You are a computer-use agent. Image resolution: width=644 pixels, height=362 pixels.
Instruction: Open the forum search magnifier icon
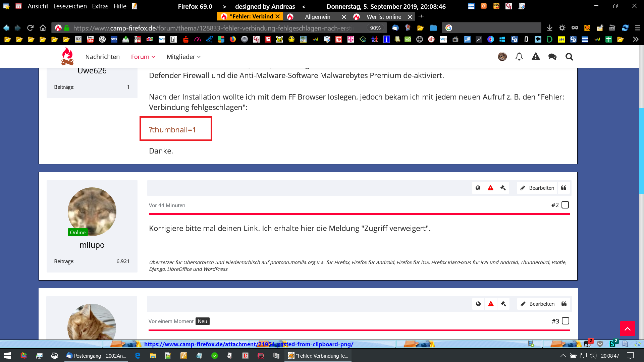tap(569, 57)
